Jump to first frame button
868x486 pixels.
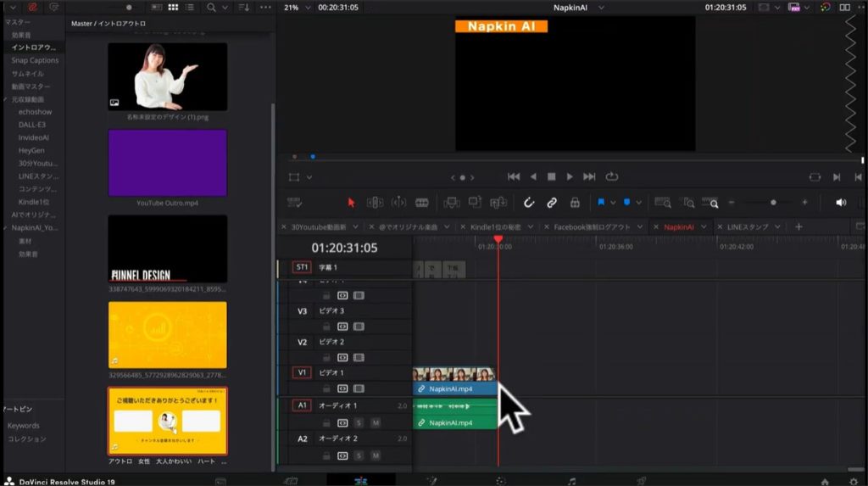point(514,176)
